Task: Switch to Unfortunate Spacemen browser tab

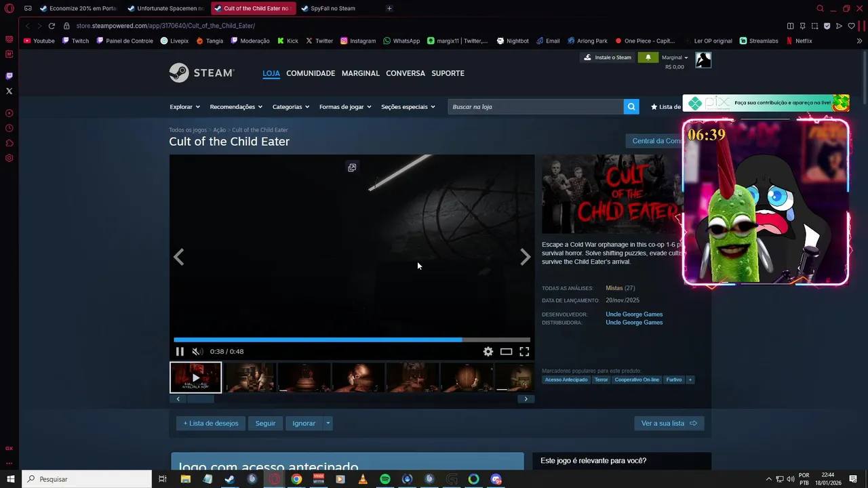Action: point(166,8)
